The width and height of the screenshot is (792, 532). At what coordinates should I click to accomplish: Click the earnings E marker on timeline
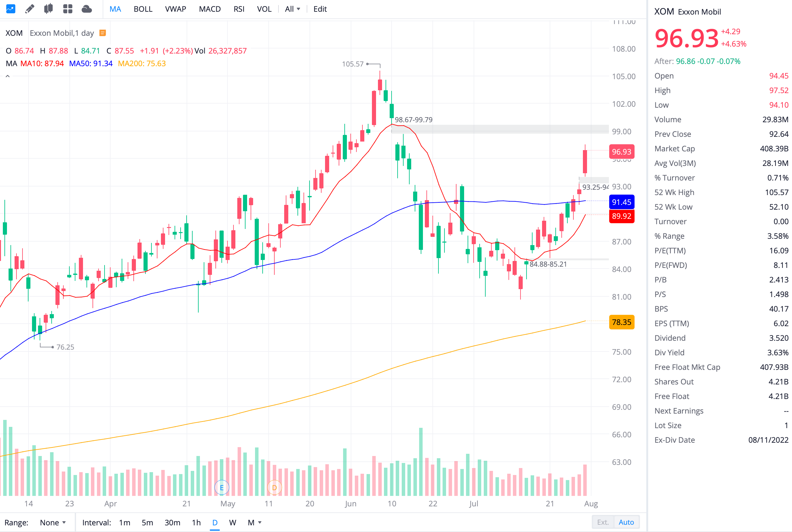(x=221, y=488)
